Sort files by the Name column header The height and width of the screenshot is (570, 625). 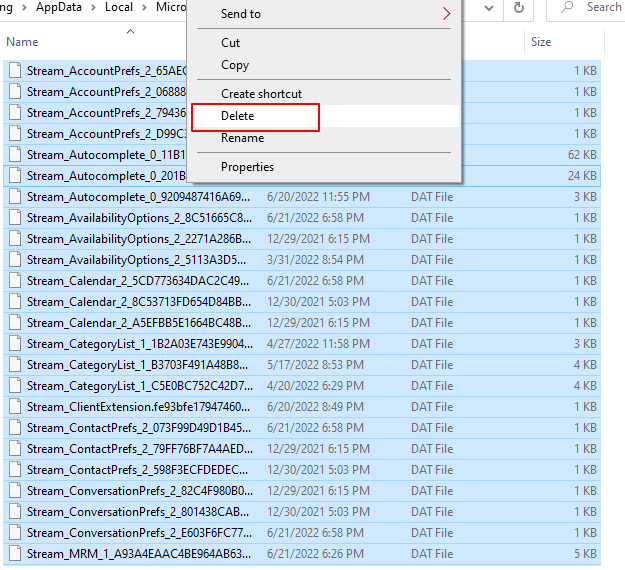22,42
